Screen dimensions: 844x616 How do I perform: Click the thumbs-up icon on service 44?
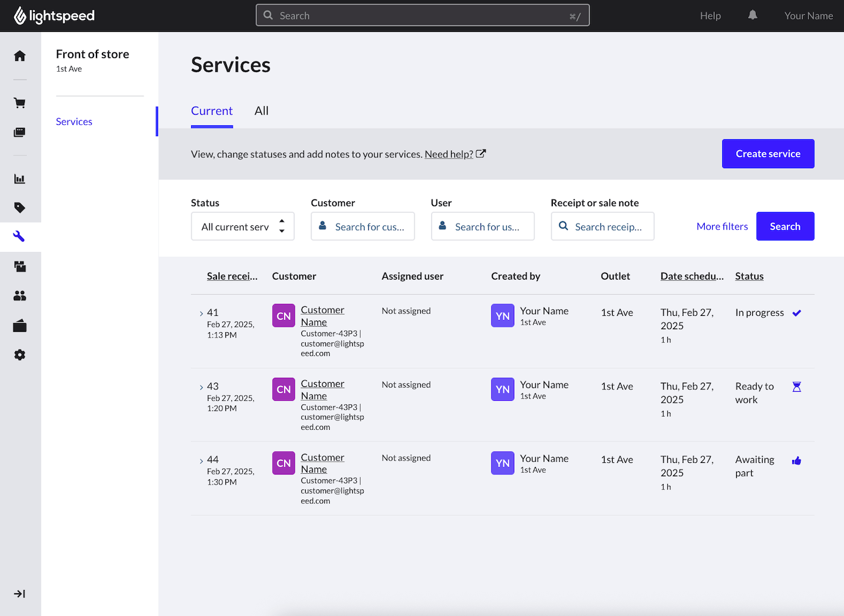click(x=796, y=460)
